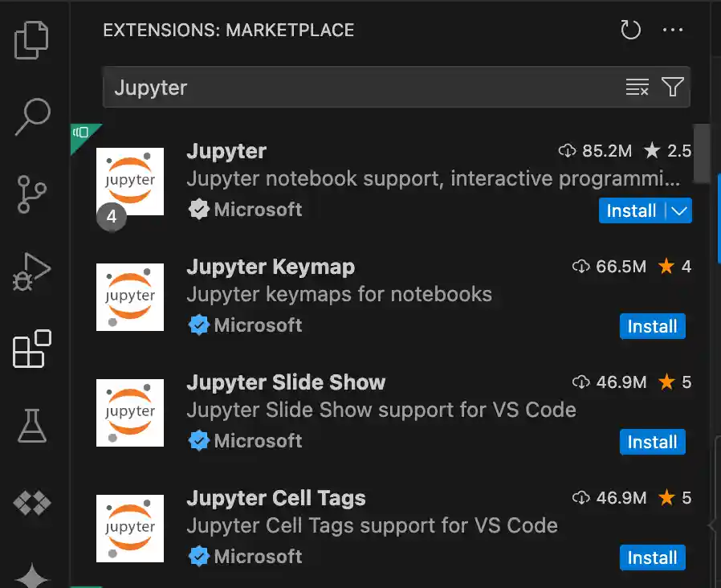Viewport: 721px width, 588px height.
Task: Clear the extension search filter icon
Action: [637, 86]
